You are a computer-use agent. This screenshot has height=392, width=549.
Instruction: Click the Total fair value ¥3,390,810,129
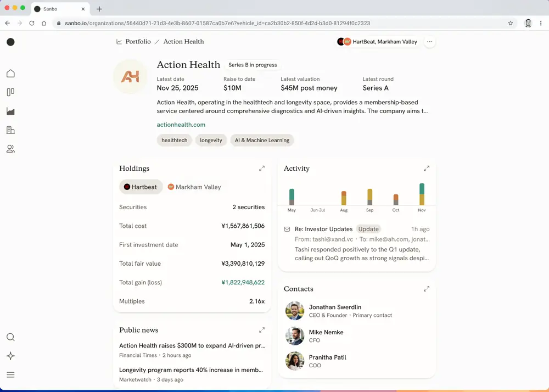[243, 264]
